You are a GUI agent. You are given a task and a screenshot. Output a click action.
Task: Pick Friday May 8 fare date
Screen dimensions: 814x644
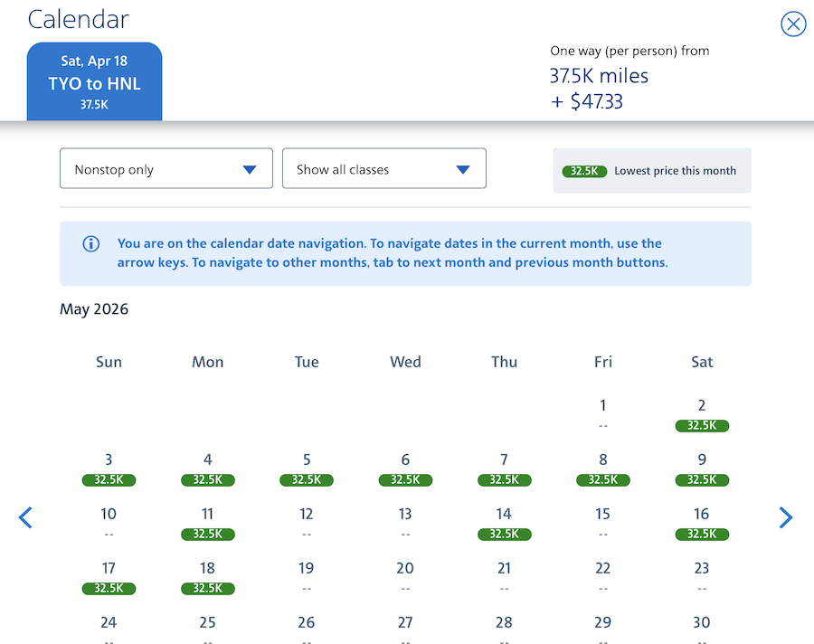click(603, 469)
